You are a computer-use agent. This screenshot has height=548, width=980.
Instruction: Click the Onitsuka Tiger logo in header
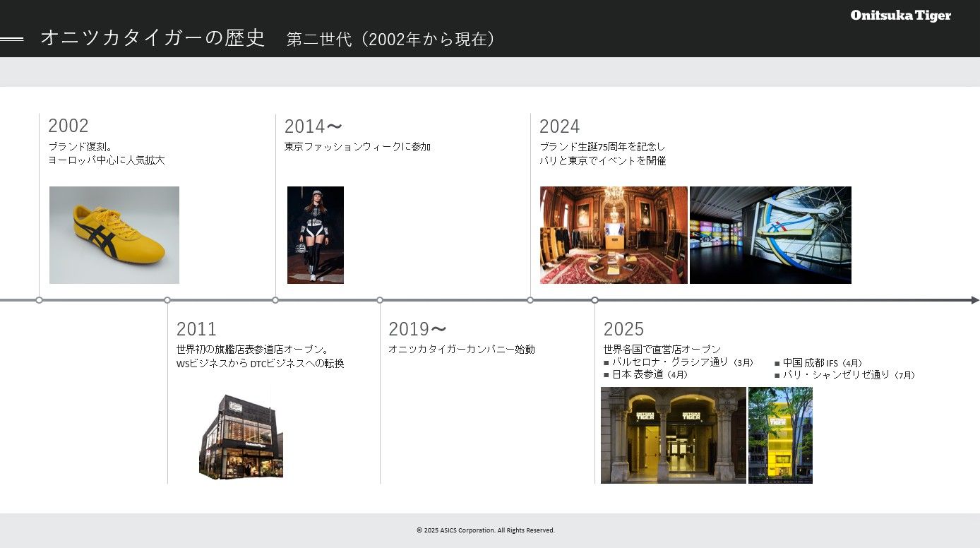900,16
